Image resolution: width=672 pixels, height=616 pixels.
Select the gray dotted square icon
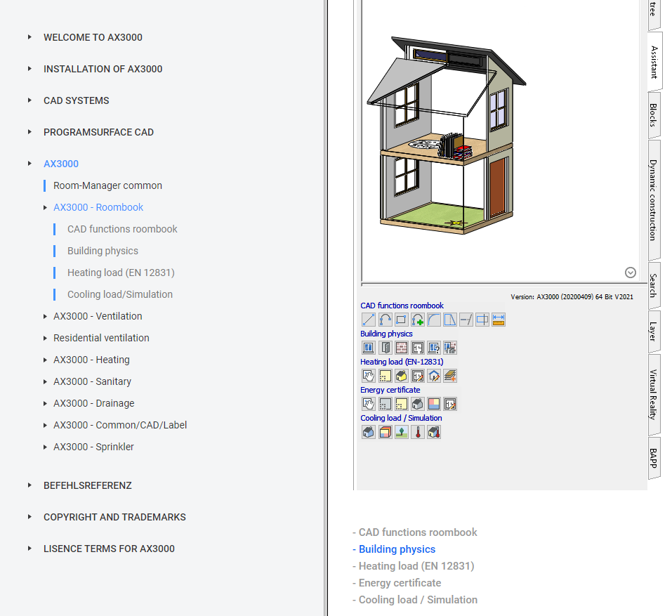pos(385,404)
